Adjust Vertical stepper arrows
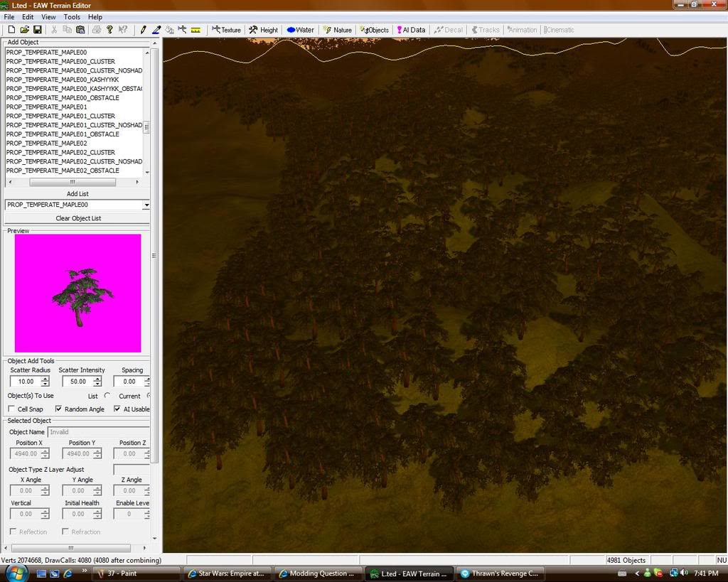Image resolution: width=728 pixels, height=582 pixels. coord(45,514)
